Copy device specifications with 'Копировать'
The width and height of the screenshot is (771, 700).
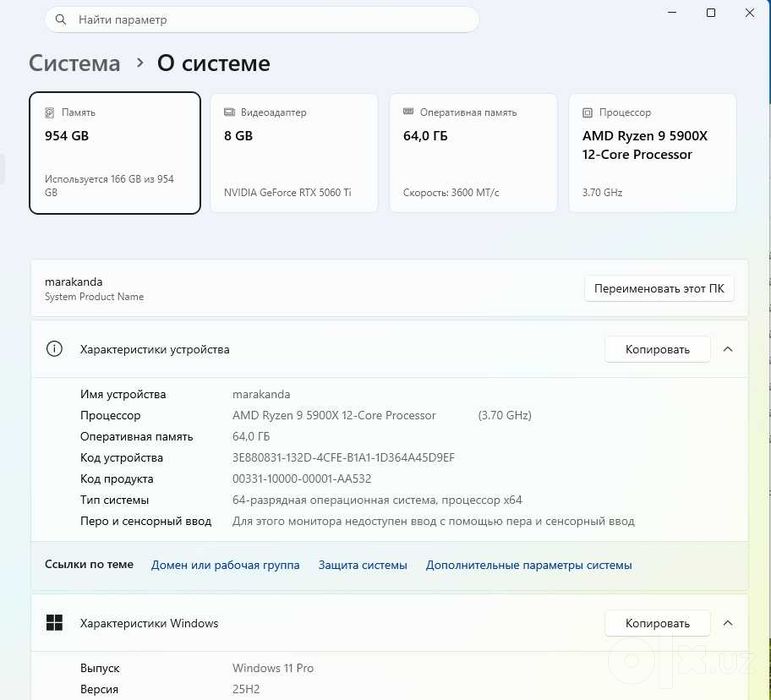657,350
